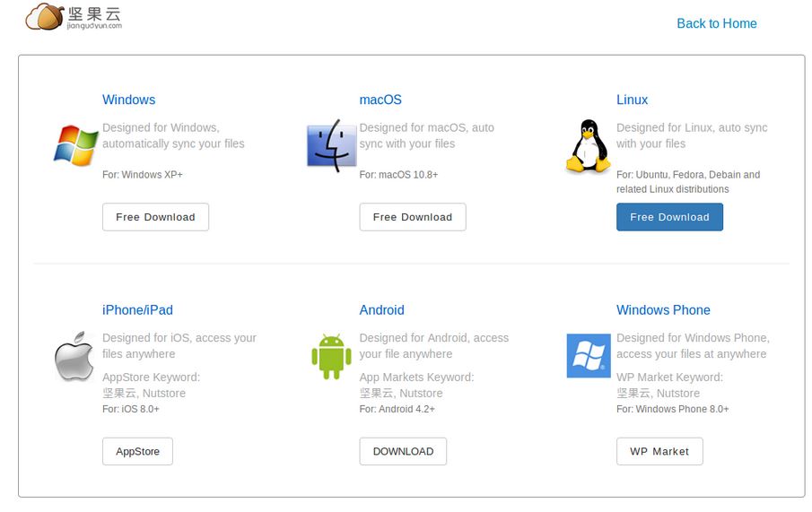The image size is (812, 512).
Task: Click the blue Linux Free Download button
Action: point(669,217)
